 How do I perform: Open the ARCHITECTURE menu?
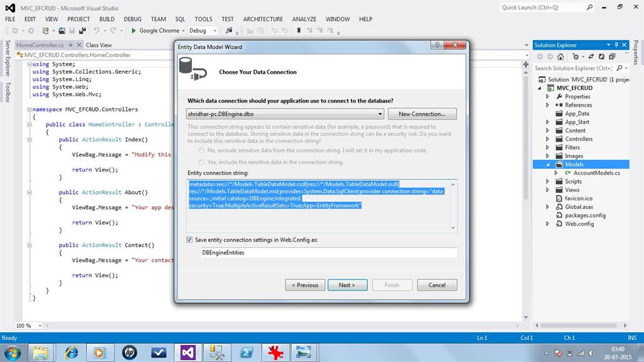click(x=263, y=19)
